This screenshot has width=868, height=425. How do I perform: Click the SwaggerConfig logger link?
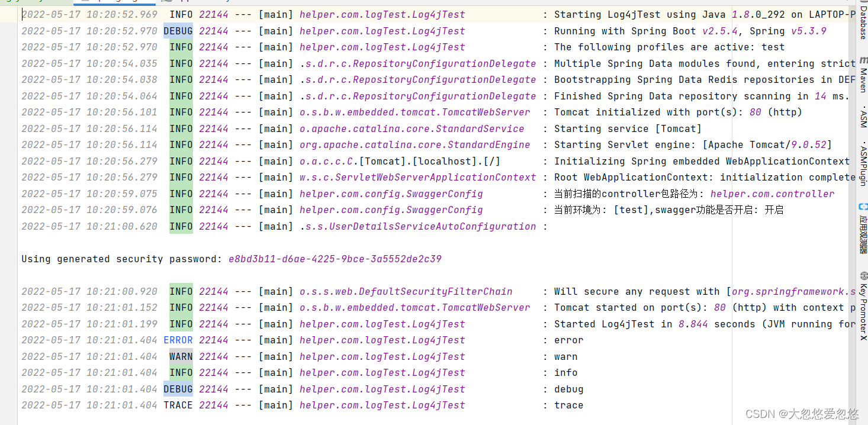(x=391, y=194)
